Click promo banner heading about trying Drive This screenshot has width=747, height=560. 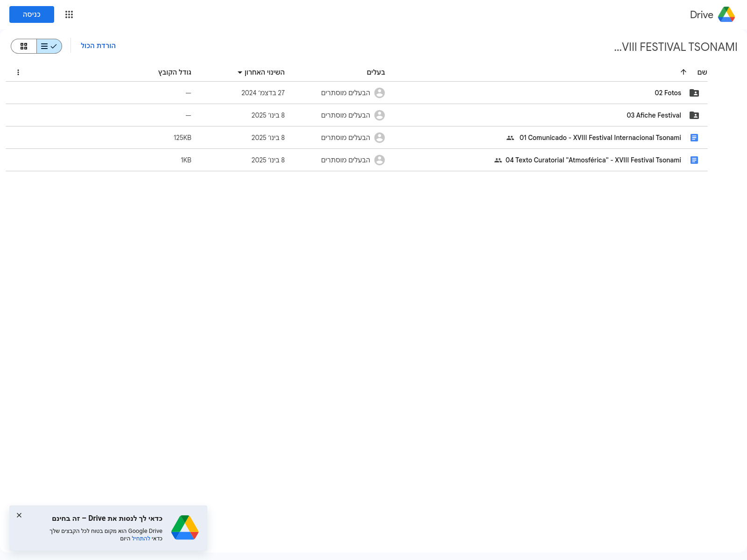(107, 518)
